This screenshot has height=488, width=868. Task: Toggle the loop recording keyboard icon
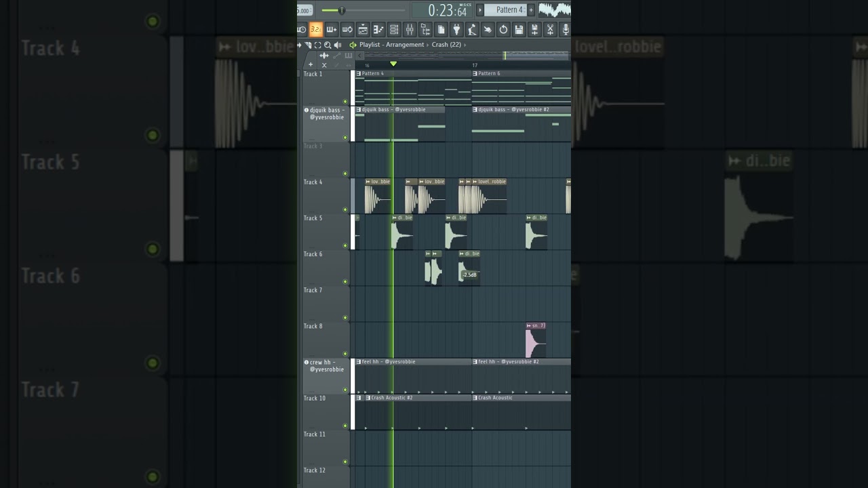347,29
